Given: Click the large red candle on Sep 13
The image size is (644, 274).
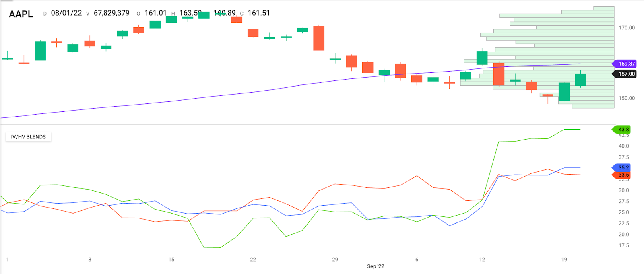Looking at the screenshot, I should tap(499, 74).
